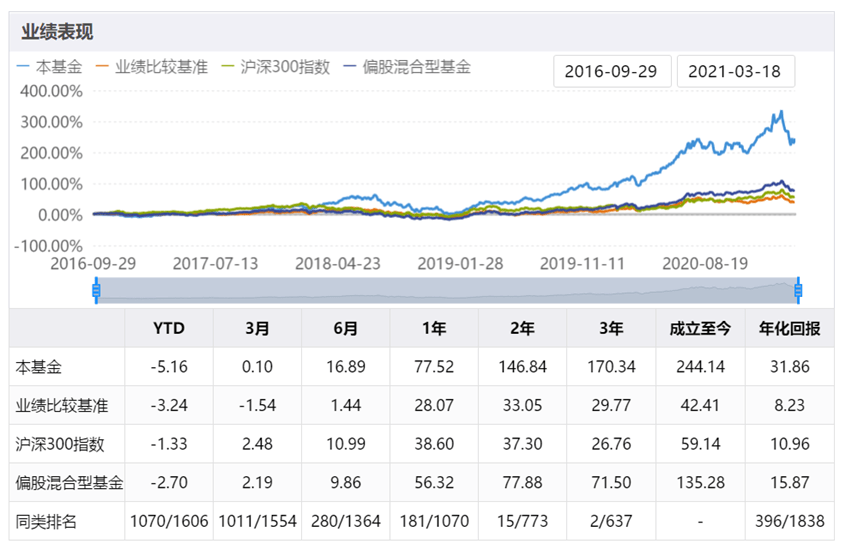Click the fund 3-year value 170.34
Image resolution: width=846 pixels, height=544 pixels.
tap(611, 367)
